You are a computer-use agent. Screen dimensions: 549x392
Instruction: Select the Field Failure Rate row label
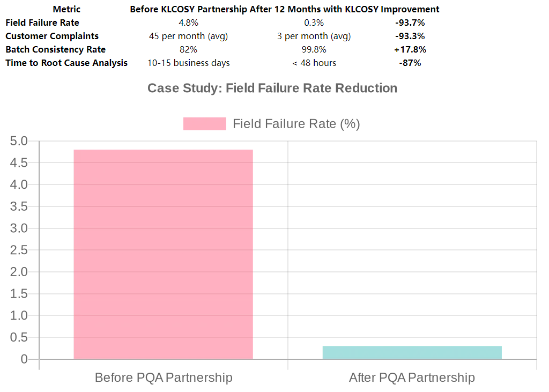[x=42, y=23]
